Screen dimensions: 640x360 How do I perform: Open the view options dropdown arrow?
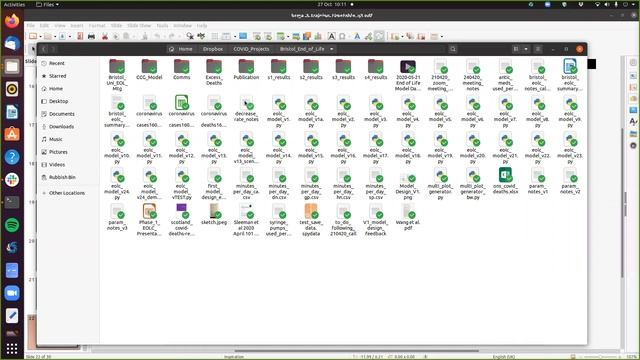(526, 49)
